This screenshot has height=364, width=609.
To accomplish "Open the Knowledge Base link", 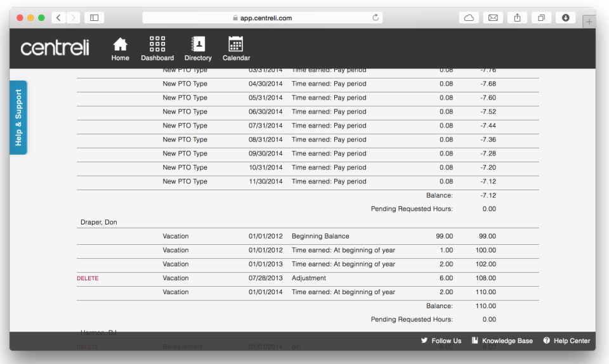I will point(507,341).
